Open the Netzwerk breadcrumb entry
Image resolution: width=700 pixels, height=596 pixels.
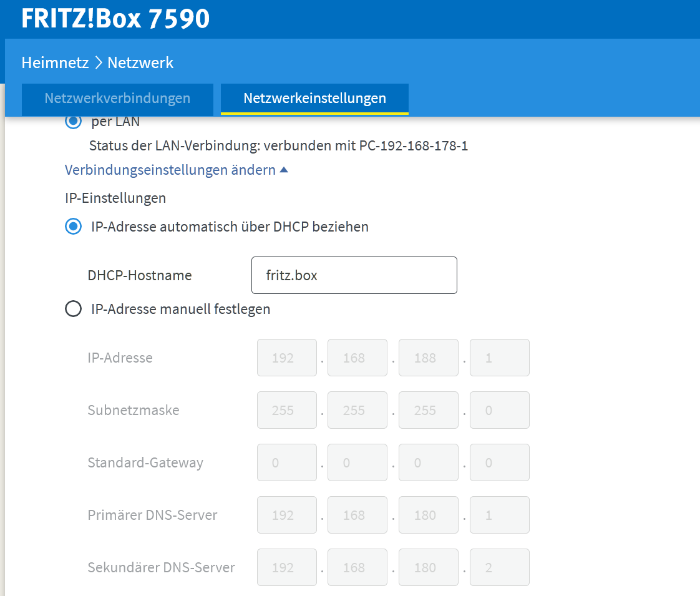[x=140, y=62]
